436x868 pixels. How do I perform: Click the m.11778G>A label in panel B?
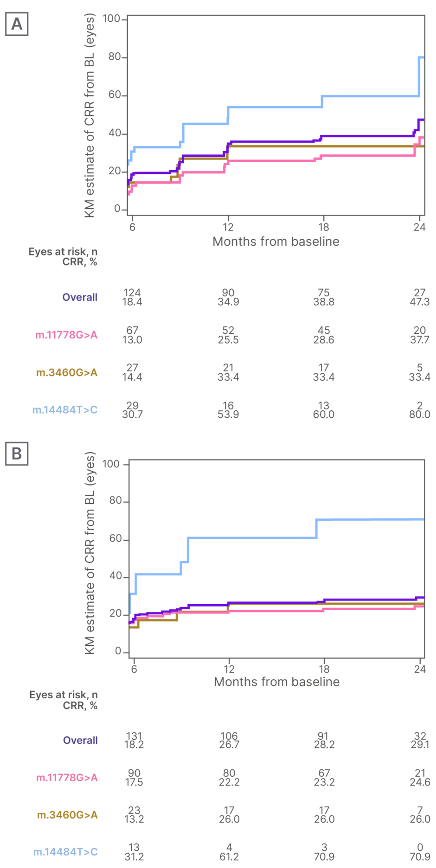tap(67, 778)
